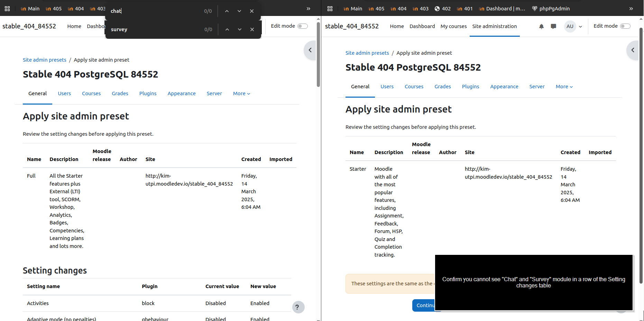Screen dimensions: 644x321
Task: Open messaging chat bubble icon
Action: (553, 26)
